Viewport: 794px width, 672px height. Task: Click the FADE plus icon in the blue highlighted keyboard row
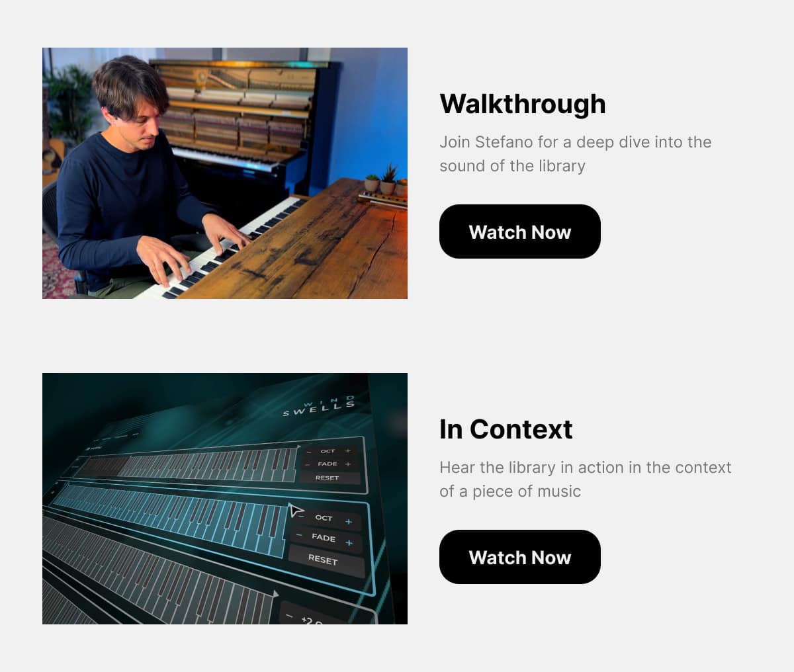349,543
